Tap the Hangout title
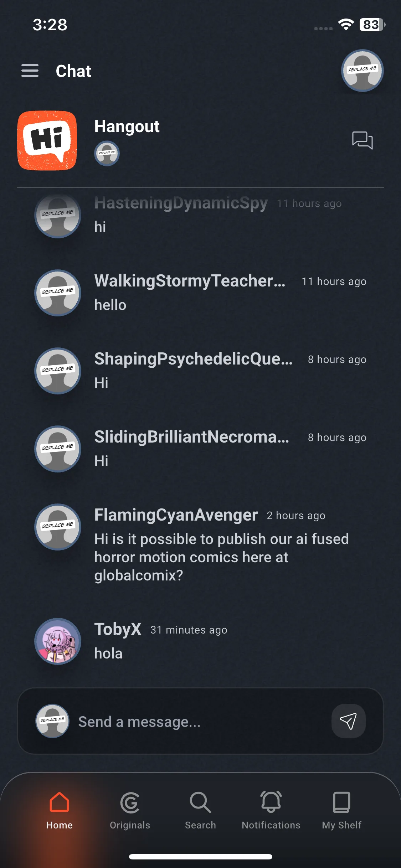Screen dimensions: 401x868 pyautogui.click(x=127, y=127)
